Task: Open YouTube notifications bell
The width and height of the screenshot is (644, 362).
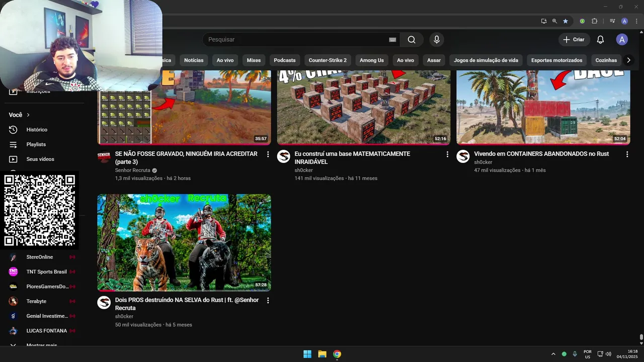Action: click(x=600, y=40)
